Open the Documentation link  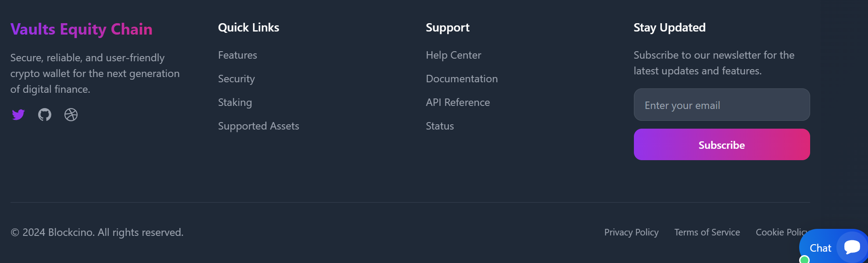click(462, 79)
